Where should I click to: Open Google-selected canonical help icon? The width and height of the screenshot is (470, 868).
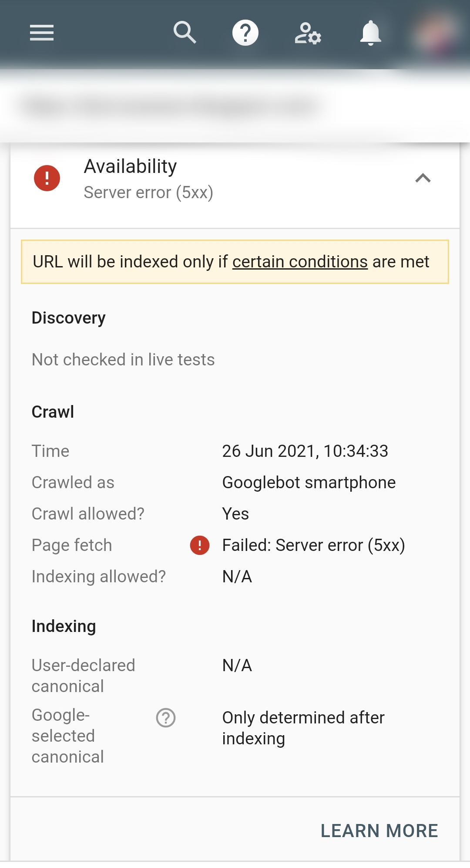(x=166, y=718)
